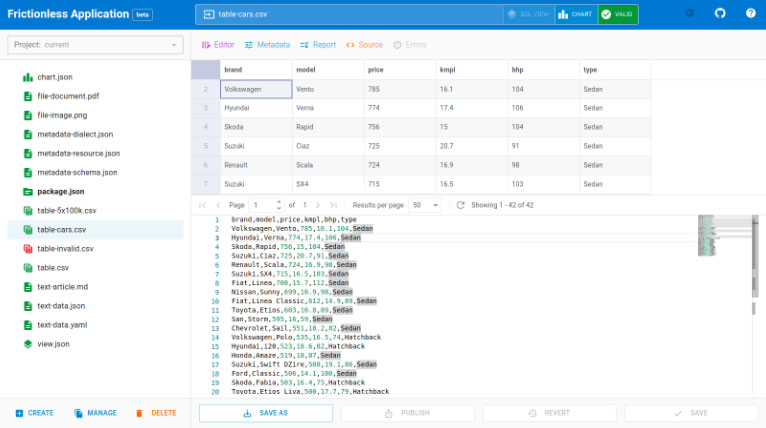The width and height of the screenshot is (766, 428).
Task: Click the VALID status button
Action: click(x=617, y=14)
